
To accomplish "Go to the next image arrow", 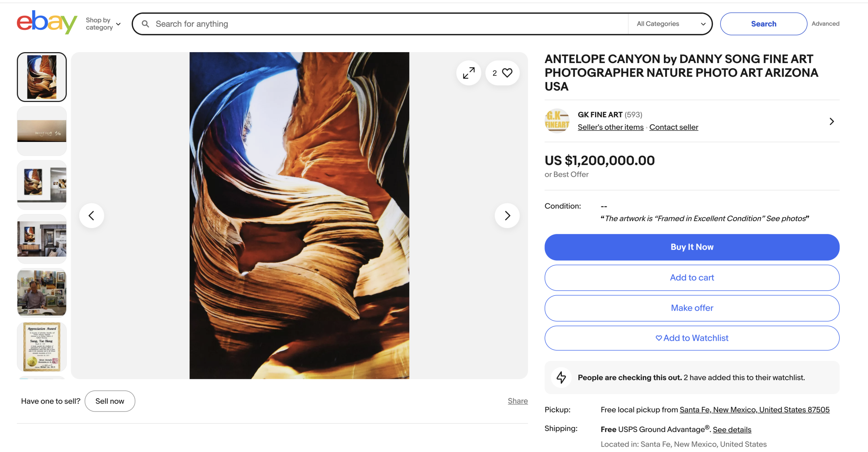I will click(507, 215).
